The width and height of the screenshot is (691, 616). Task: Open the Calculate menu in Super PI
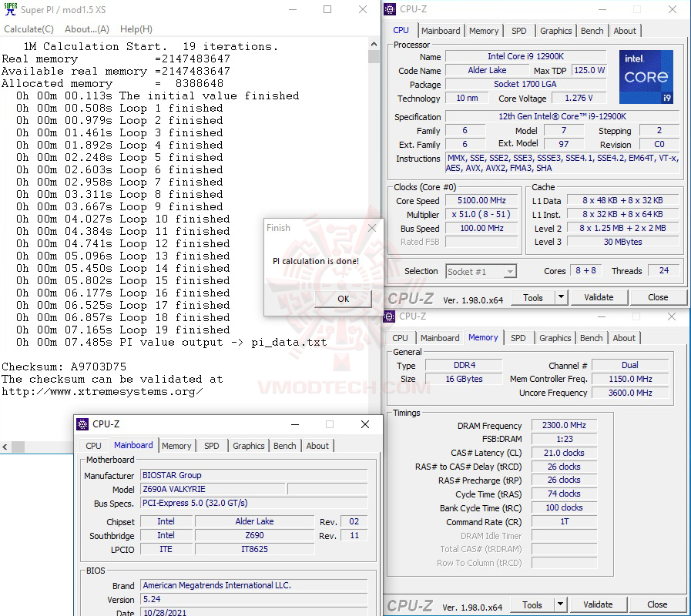[29, 29]
